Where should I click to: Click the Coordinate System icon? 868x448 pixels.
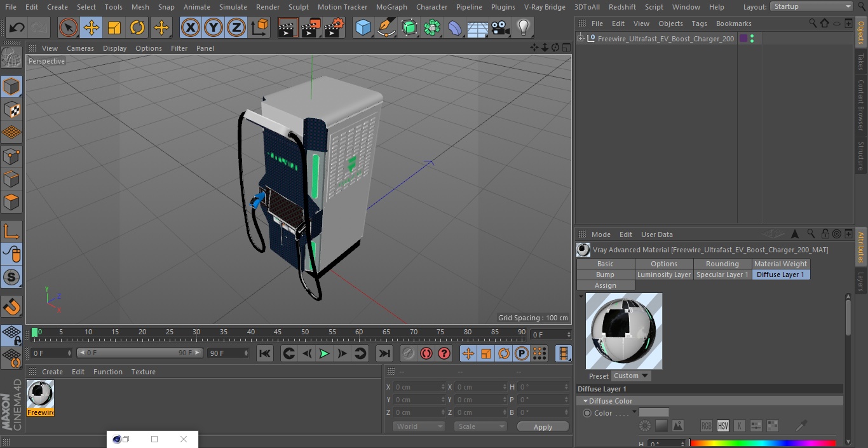click(260, 28)
